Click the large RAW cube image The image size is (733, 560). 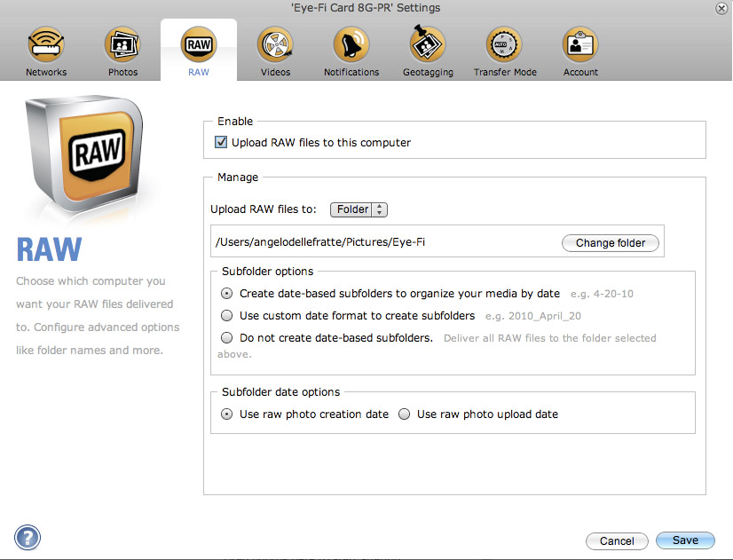pos(84,154)
